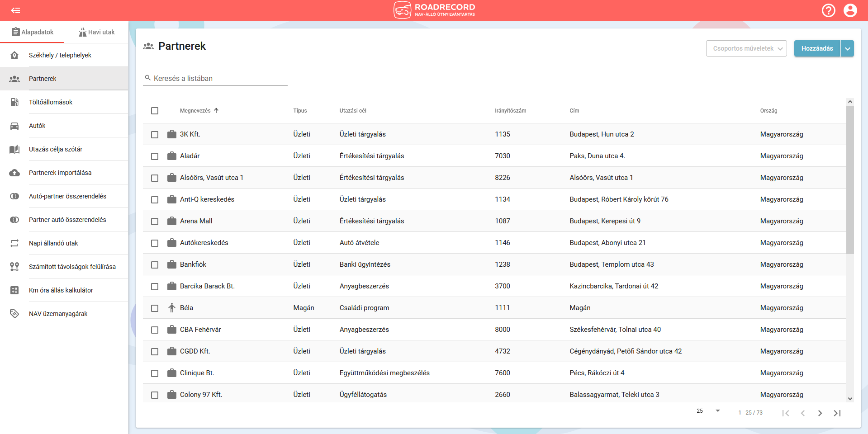Open the help question mark icon
This screenshot has height=434, width=868.
(x=829, y=10)
